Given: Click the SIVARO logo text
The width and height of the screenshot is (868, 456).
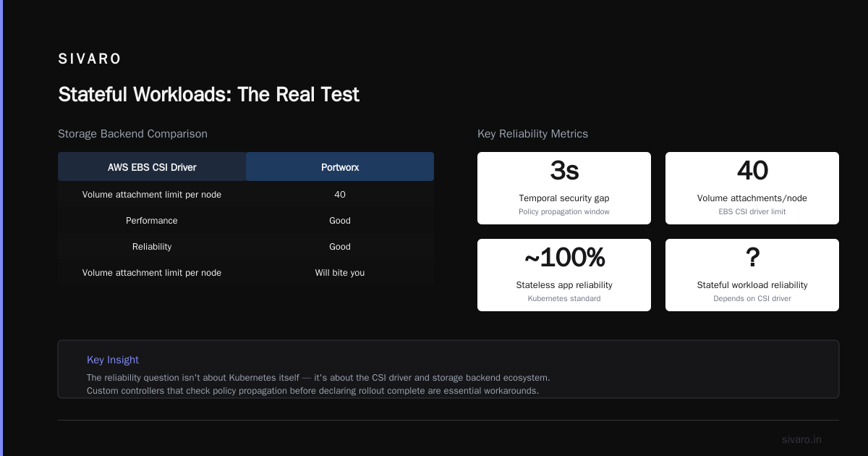Looking at the screenshot, I should (90, 59).
